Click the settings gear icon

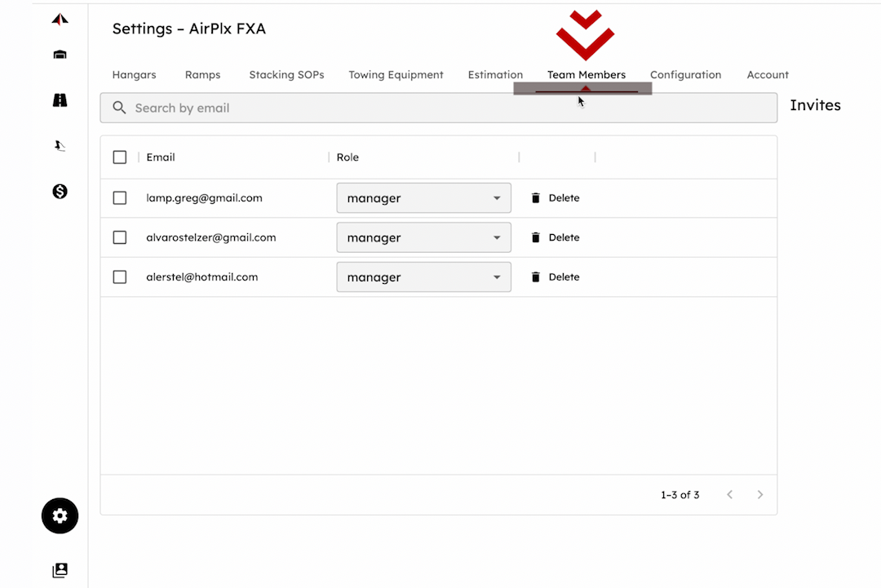(60, 516)
